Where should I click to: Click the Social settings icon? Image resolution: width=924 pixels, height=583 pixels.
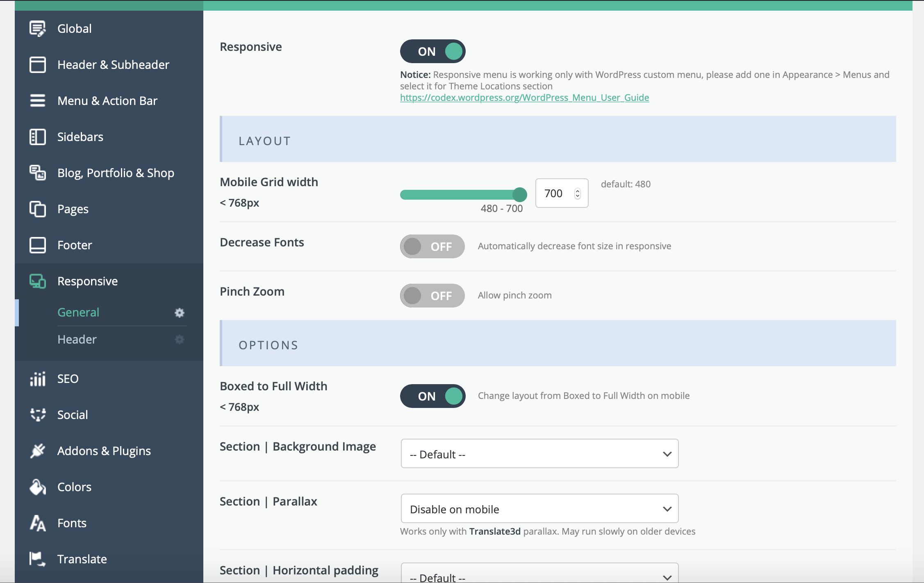(36, 414)
